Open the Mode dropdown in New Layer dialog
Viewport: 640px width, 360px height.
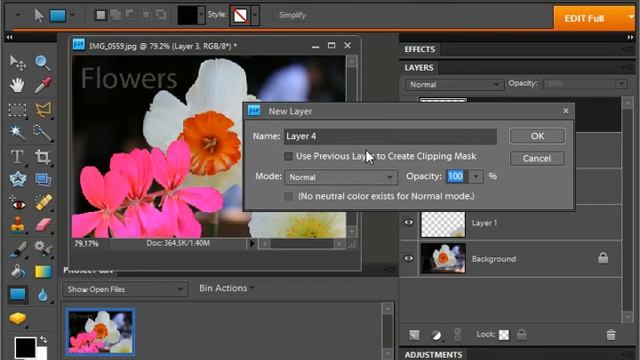(340, 177)
